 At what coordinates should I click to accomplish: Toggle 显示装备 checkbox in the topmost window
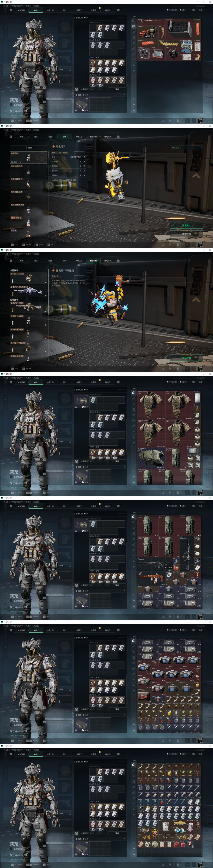(11, 105)
